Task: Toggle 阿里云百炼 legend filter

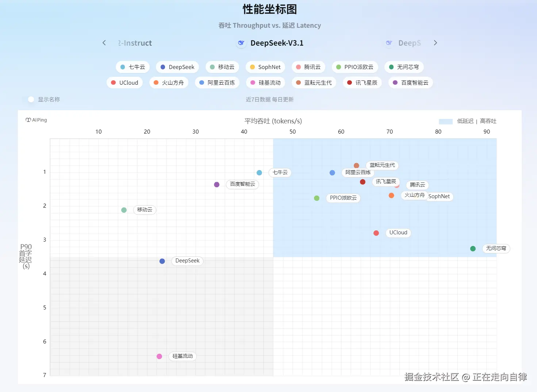Action: coord(217,83)
